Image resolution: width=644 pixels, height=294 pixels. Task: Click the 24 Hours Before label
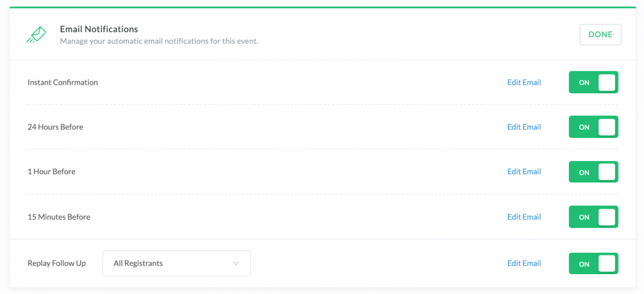[55, 127]
